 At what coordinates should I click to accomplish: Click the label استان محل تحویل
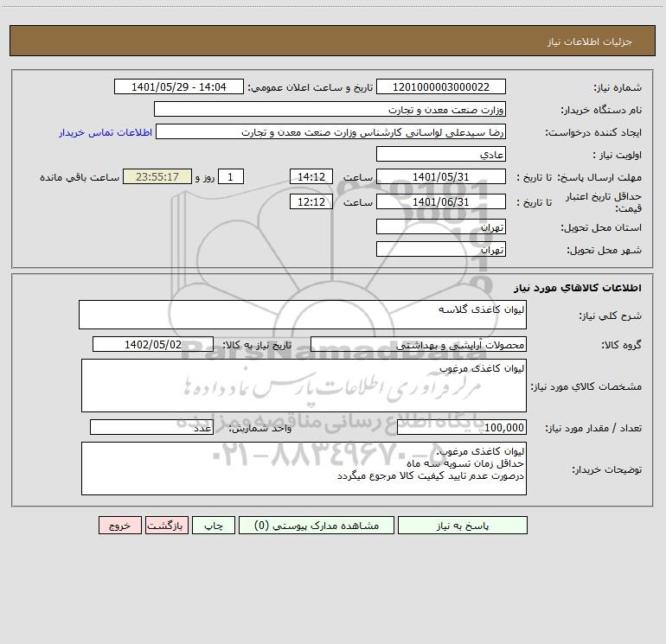pos(601,227)
